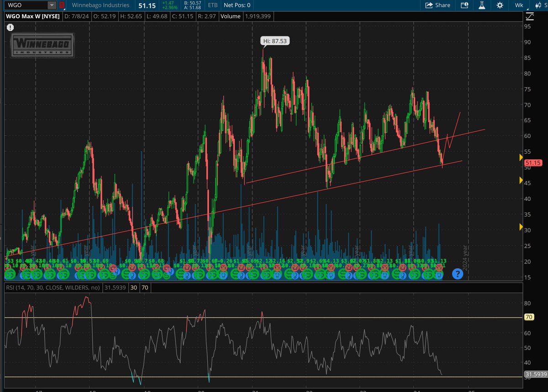548x392 pixels.
Task: Click the Winnebago Industries company name
Action: pos(100,5)
